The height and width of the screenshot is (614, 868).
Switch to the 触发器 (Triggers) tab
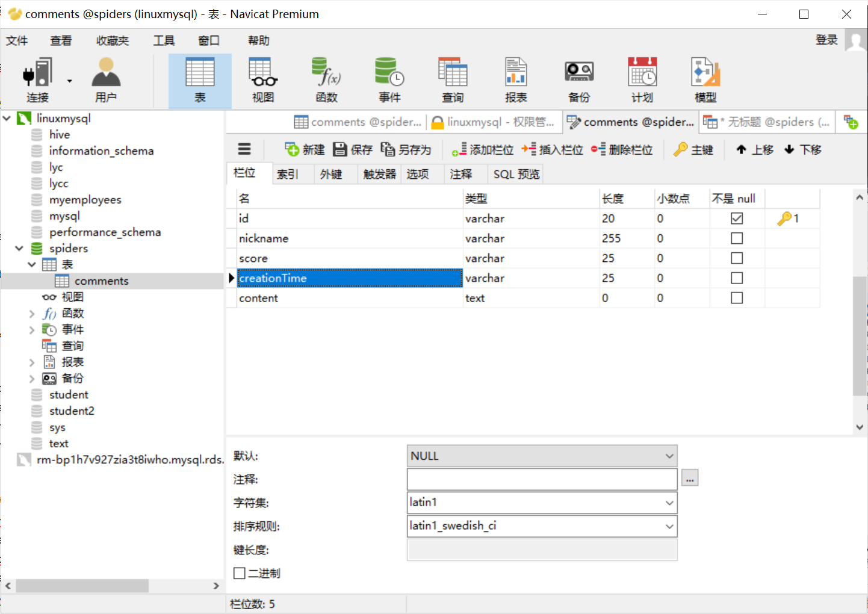coord(380,174)
